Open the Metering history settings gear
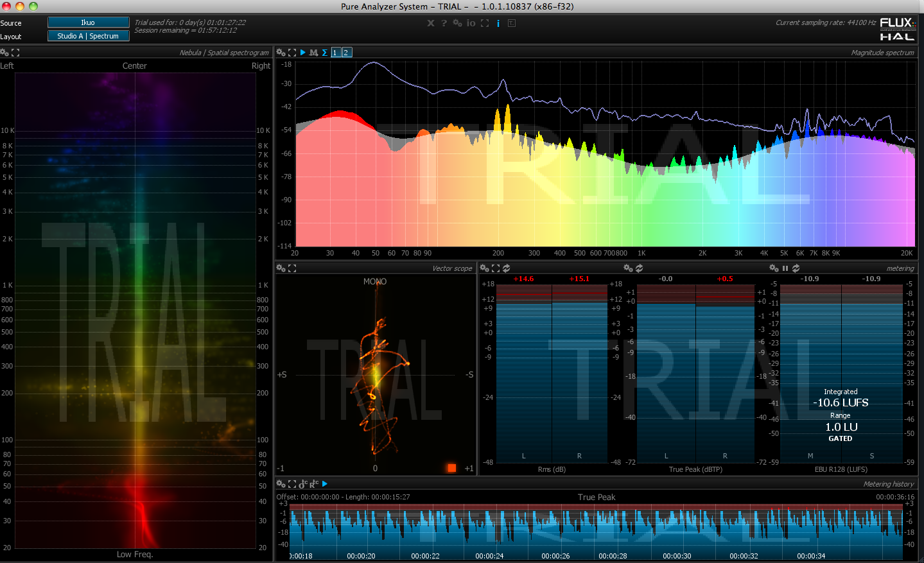The height and width of the screenshot is (563, 924). point(280,483)
